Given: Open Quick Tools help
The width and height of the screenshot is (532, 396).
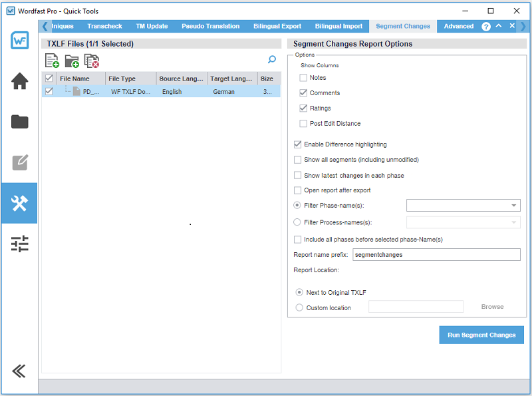Looking at the screenshot, I should pyautogui.click(x=485, y=26).
